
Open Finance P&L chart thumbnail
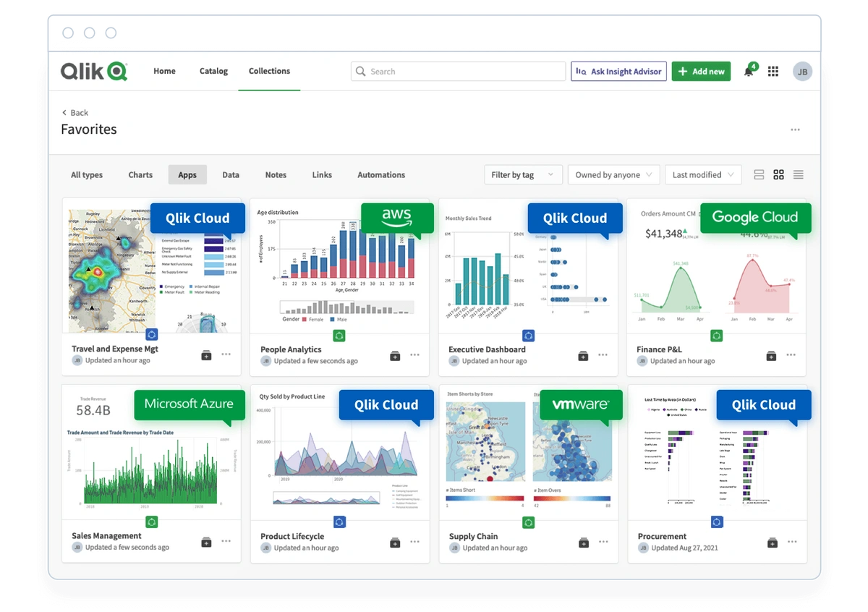[x=716, y=265]
